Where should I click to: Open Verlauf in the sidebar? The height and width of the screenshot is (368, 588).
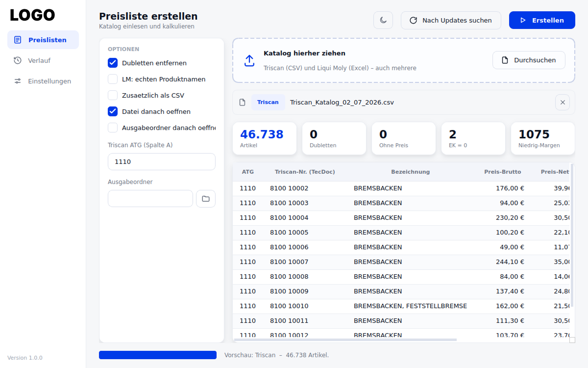[43, 60]
